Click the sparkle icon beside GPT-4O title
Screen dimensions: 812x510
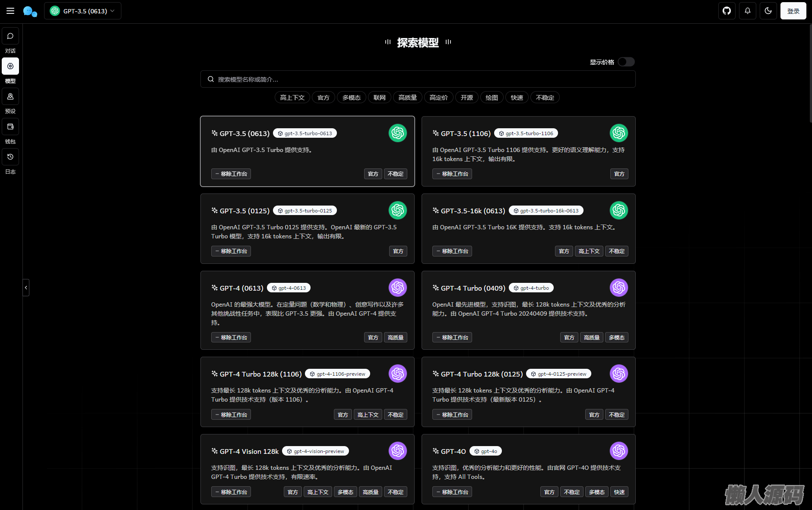click(436, 451)
